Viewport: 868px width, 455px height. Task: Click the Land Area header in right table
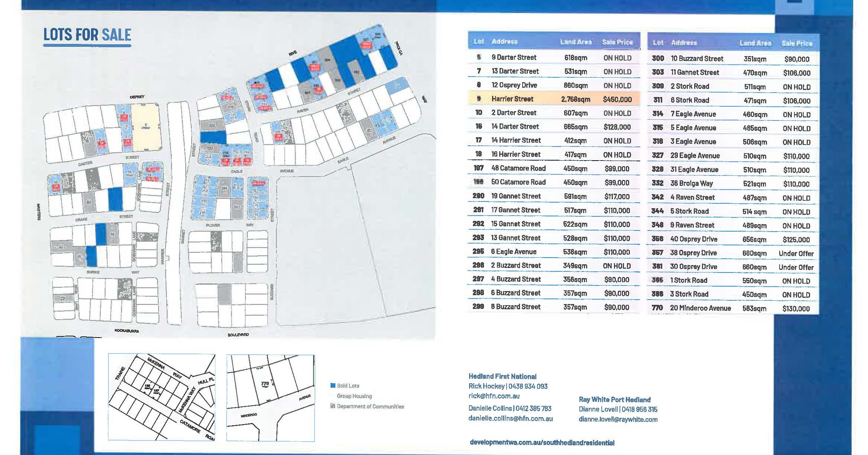(755, 43)
